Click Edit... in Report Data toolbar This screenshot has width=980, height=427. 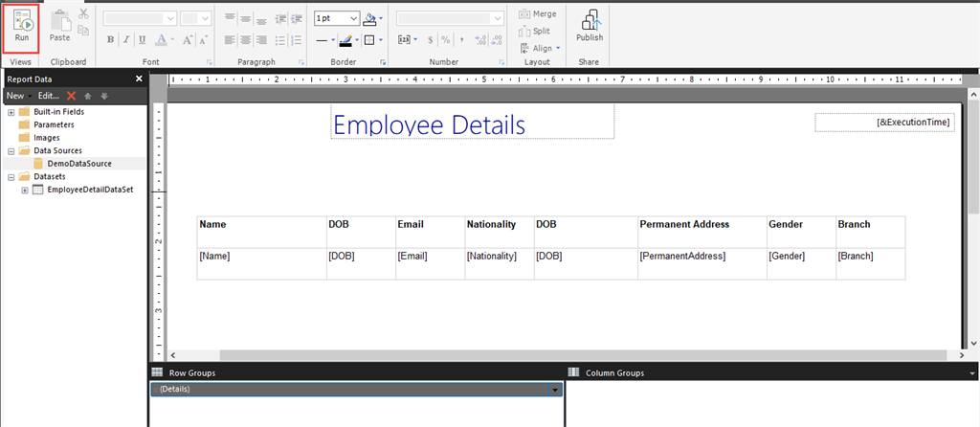pos(48,96)
